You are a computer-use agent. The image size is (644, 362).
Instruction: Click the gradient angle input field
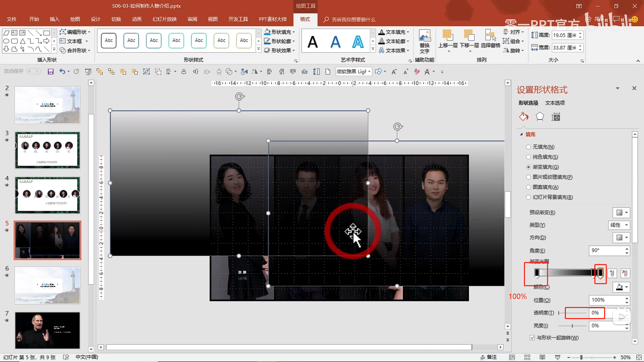tap(606, 251)
